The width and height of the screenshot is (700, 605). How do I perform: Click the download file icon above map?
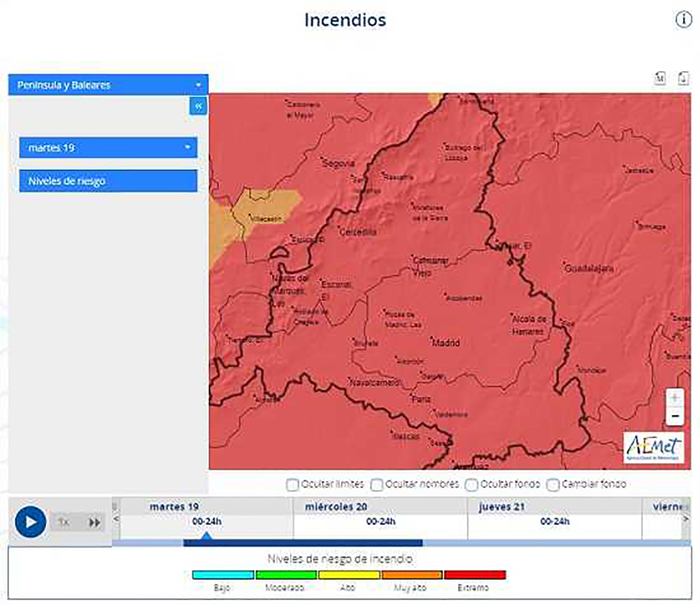pyautogui.click(x=683, y=78)
